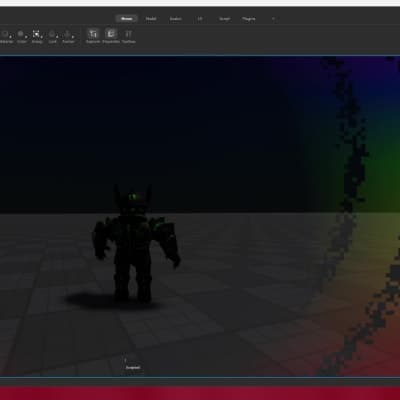Open the Properties panel

click(111, 36)
